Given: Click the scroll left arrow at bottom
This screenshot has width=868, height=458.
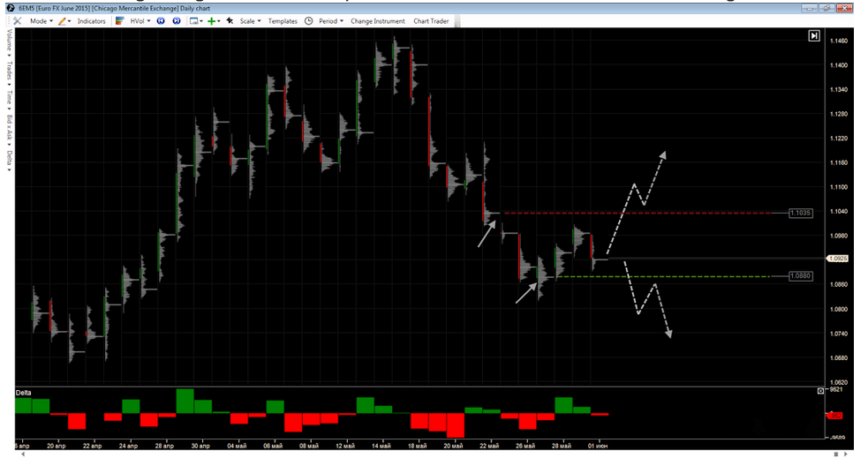Looking at the screenshot, I should point(23,454).
